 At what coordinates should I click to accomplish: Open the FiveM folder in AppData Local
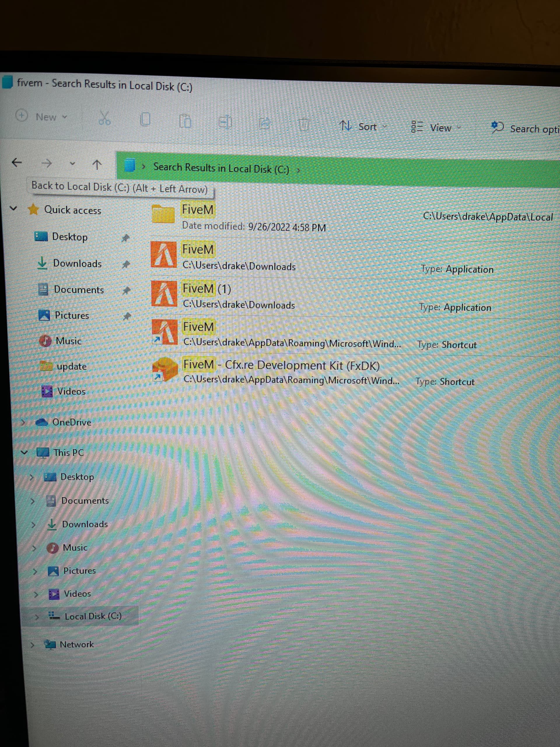197,210
